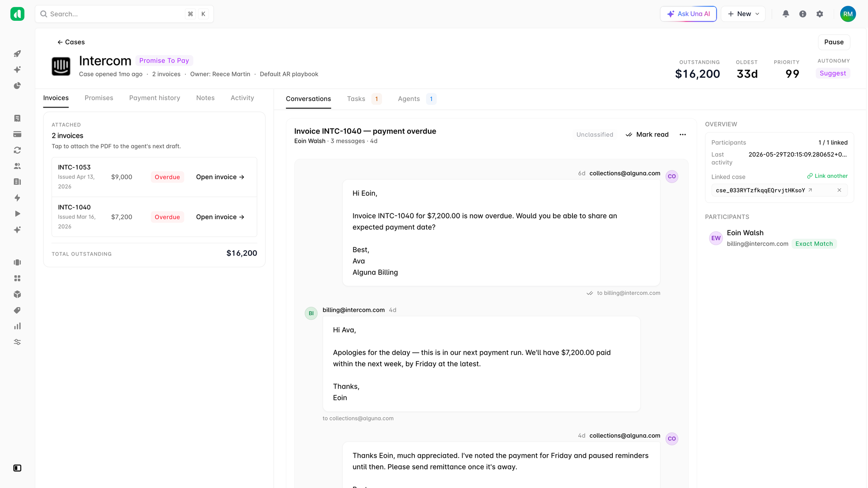Select the Conversations tab
Image resolution: width=868 pixels, height=488 pixels.
308,99
